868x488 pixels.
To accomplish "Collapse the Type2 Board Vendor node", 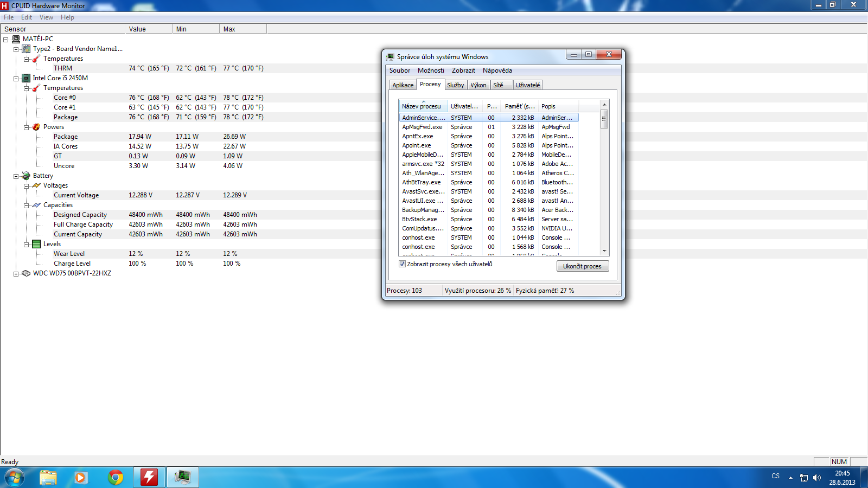I will tap(16, 49).
